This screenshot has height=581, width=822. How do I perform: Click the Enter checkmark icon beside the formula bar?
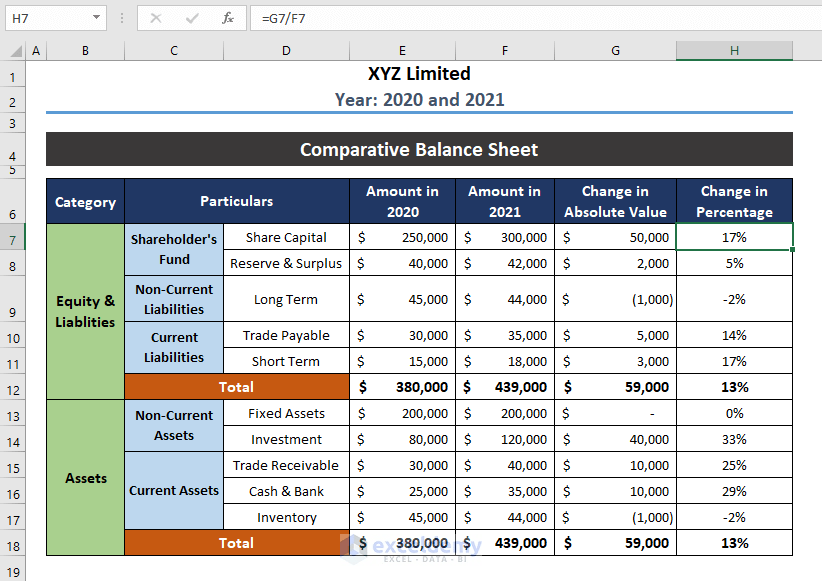click(x=191, y=17)
